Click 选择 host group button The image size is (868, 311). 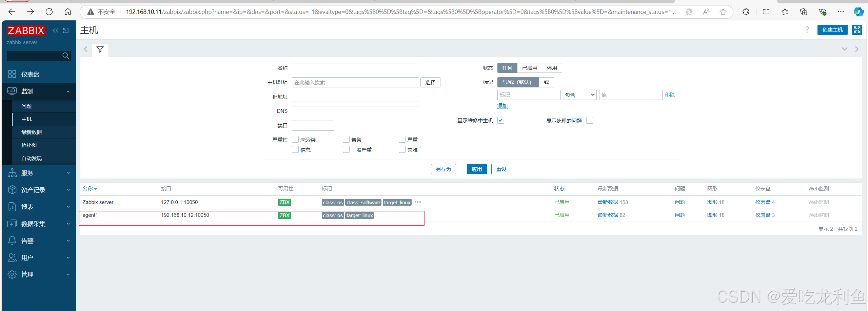tap(431, 82)
